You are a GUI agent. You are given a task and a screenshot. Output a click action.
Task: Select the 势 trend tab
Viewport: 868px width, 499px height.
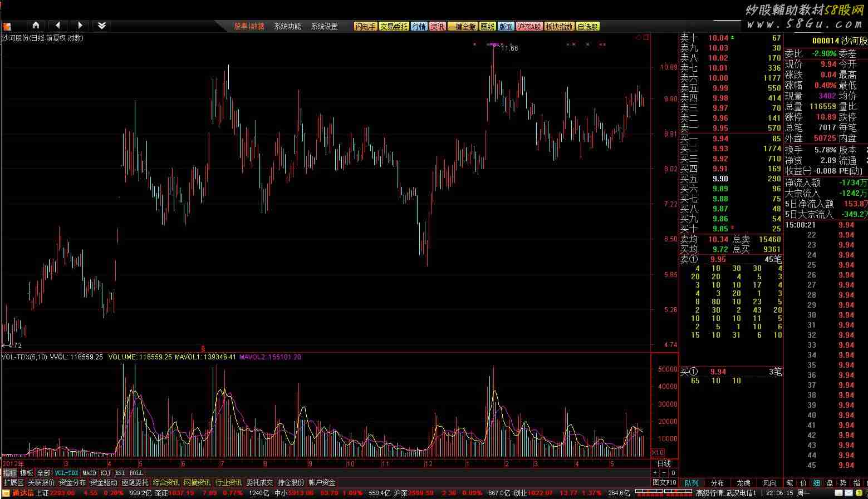pyautogui.click(x=843, y=483)
